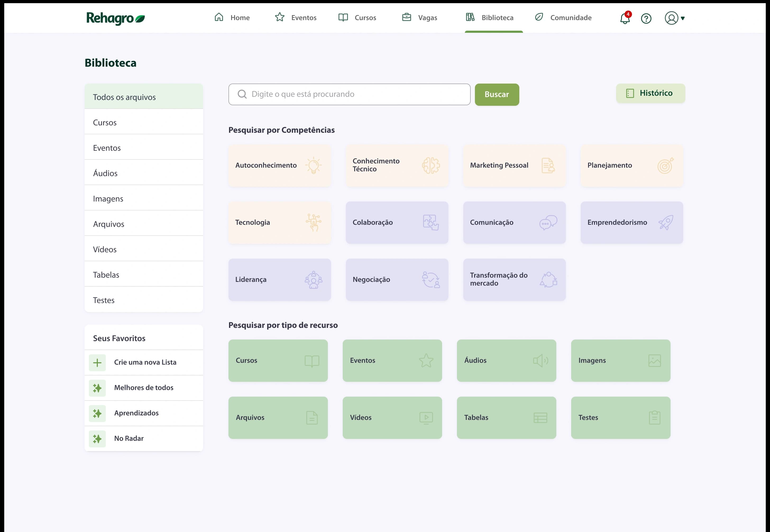Click the chat bubbles icon on Comunicação card
This screenshot has width=770, height=532.
coord(548,222)
